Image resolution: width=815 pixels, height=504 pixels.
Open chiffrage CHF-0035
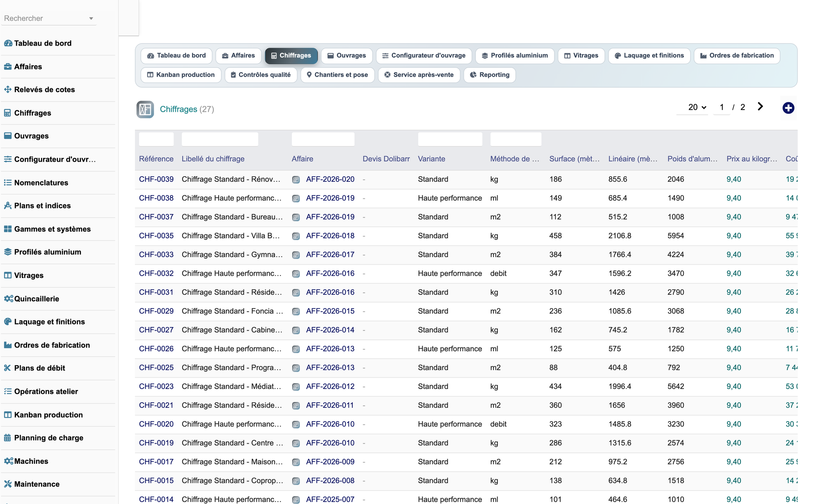click(156, 236)
